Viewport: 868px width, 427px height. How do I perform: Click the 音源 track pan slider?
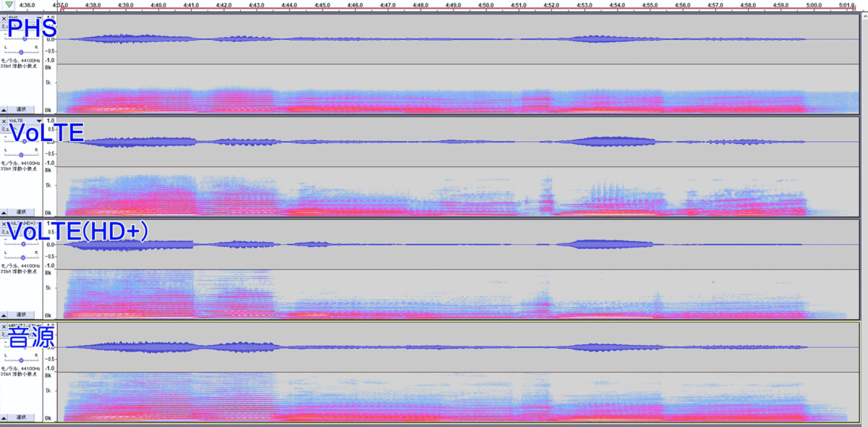[22, 360]
